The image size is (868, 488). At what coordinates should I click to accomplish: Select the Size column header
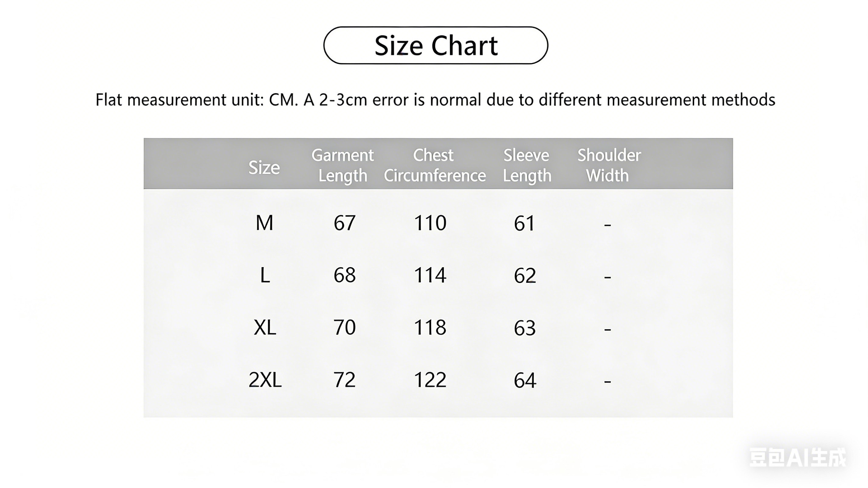pos(264,168)
